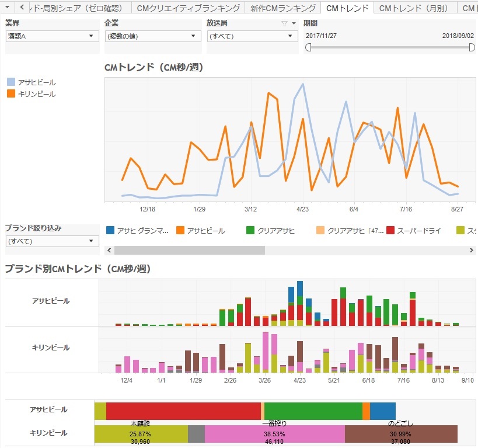Image resolution: width=478 pixels, height=448 pixels.
Task: Select アサヒビール light blue legend swatch
Action: pyautogui.click(x=11, y=82)
